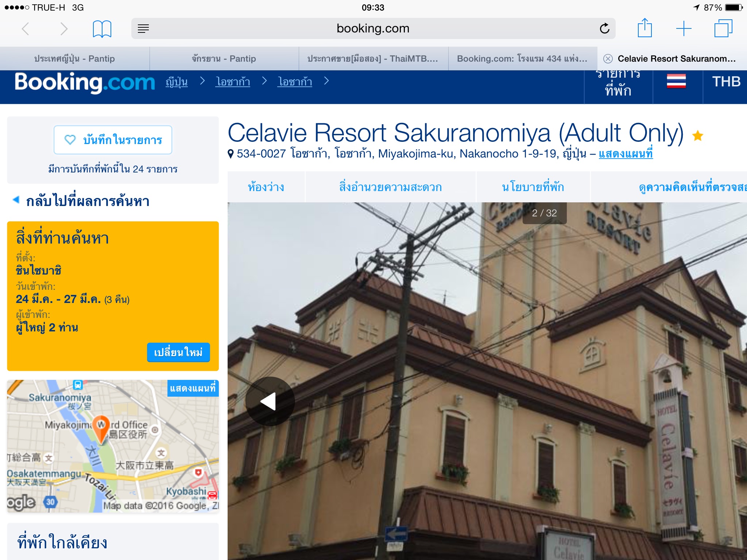Open สิ่งอำนวยความสะดวก tab
Viewport: 747px width, 560px height.
click(390, 187)
